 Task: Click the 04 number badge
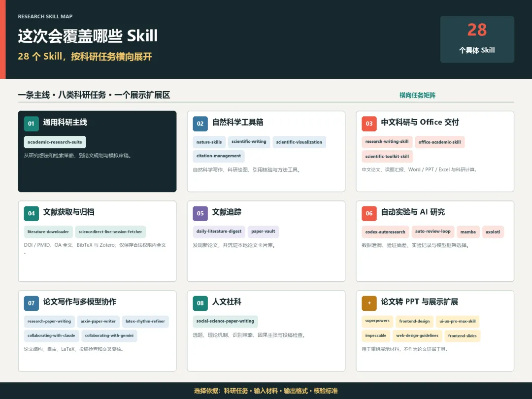click(31, 213)
